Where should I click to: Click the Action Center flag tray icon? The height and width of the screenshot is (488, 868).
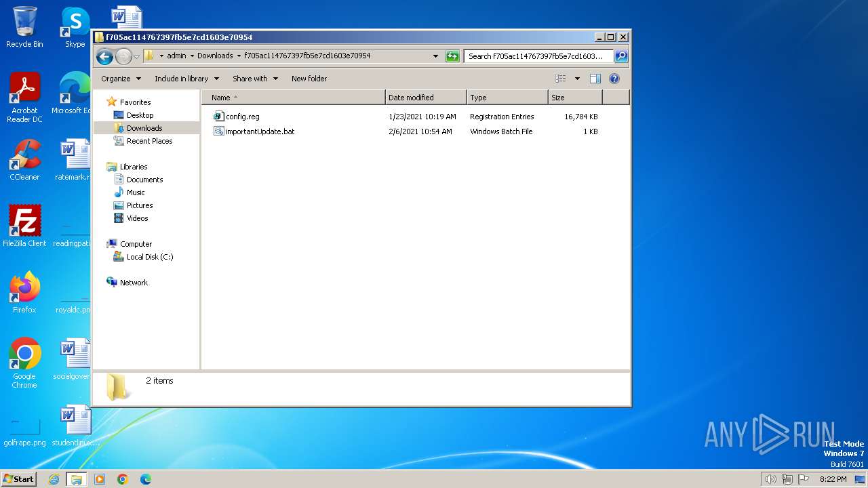pos(804,479)
